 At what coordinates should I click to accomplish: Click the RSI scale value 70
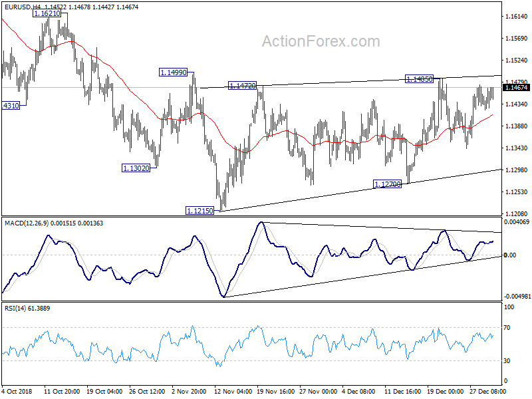click(x=507, y=328)
